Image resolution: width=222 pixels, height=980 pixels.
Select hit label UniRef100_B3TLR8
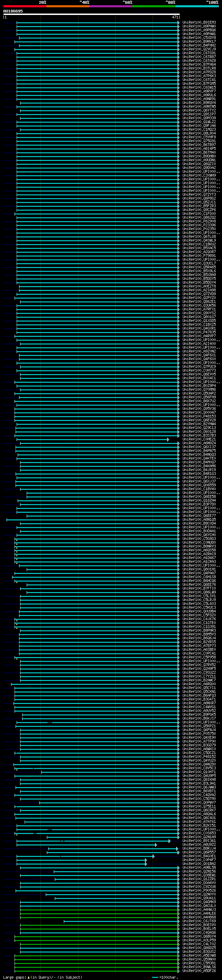(x=199, y=68)
